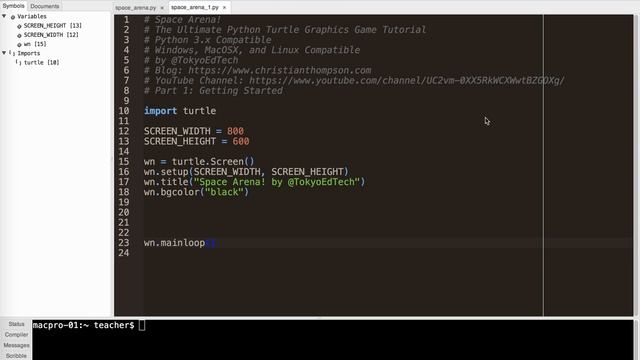Screen dimensions: 640x360
Task: Collapse the Imports tree node
Action: coord(4,53)
